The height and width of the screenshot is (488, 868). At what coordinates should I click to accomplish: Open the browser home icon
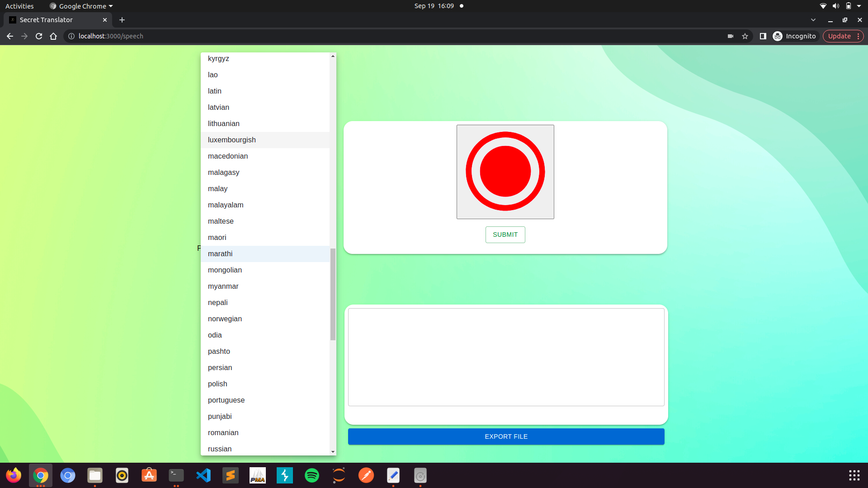point(53,36)
